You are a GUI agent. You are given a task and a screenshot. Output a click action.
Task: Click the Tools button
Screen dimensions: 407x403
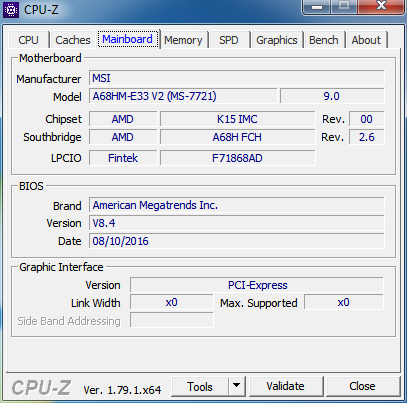pos(200,386)
